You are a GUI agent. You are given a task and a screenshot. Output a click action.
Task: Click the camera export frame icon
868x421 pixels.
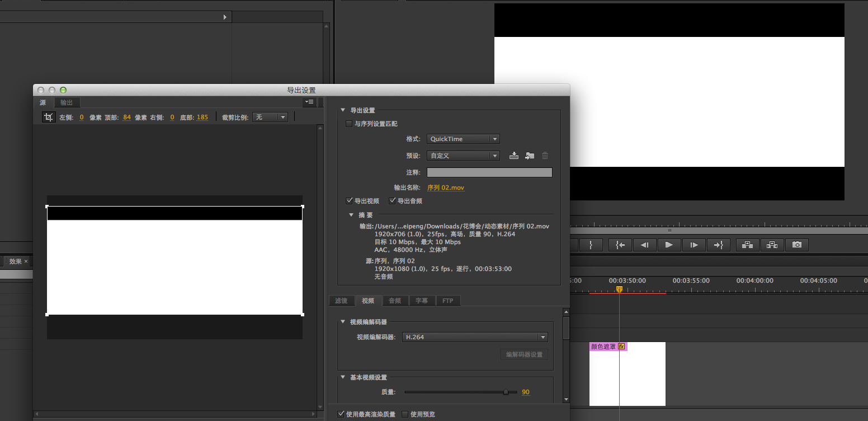[796, 245]
